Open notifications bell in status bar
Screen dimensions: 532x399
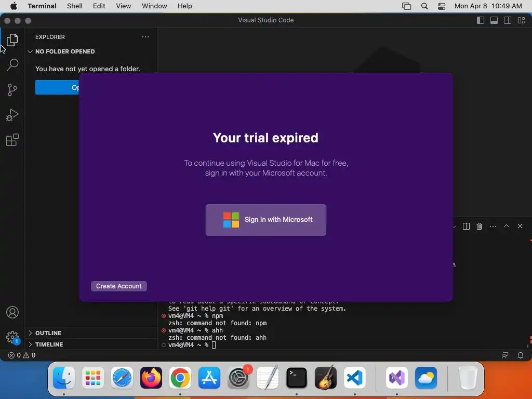point(520,355)
